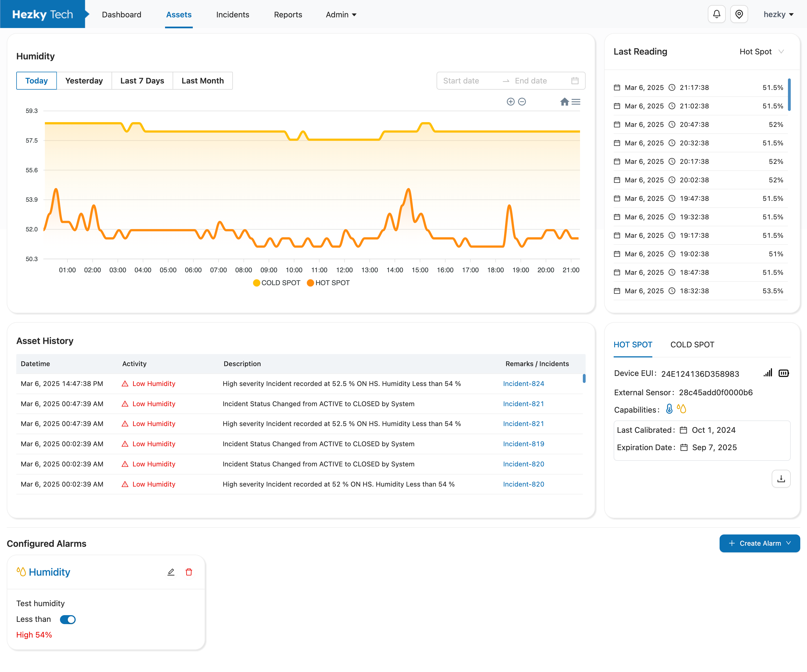Select the Last 7 Days range
Screen dimensions: 807x672
pyautogui.click(x=142, y=81)
